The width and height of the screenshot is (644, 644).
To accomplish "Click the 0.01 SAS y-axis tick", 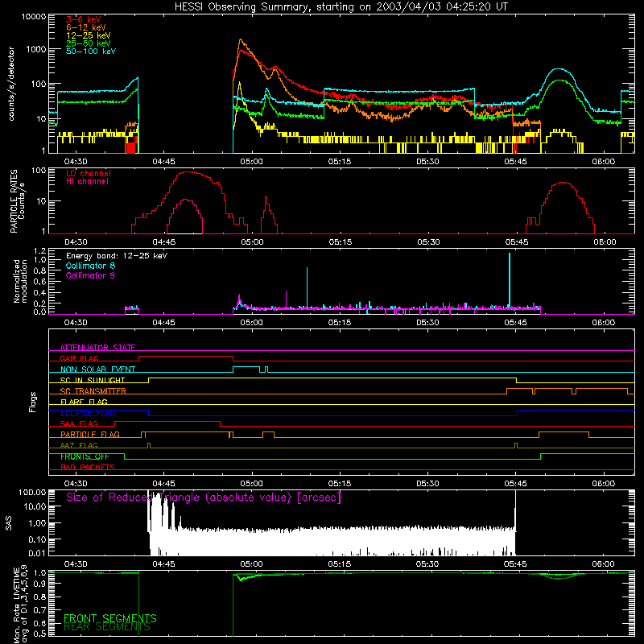I will click(37, 553).
